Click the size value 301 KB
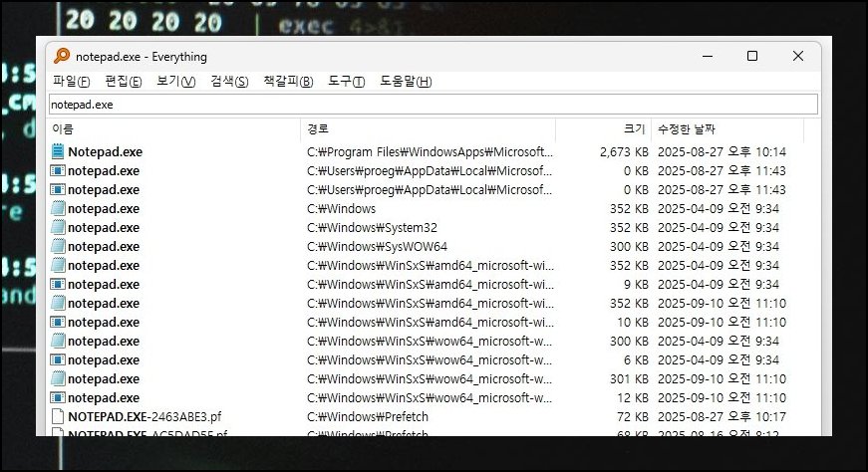 click(629, 379)
